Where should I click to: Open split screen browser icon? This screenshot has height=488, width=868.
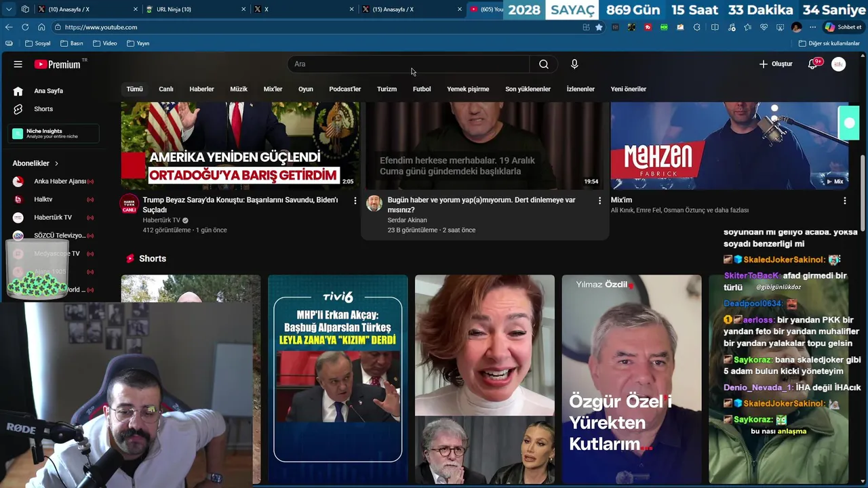pos(715,27)
